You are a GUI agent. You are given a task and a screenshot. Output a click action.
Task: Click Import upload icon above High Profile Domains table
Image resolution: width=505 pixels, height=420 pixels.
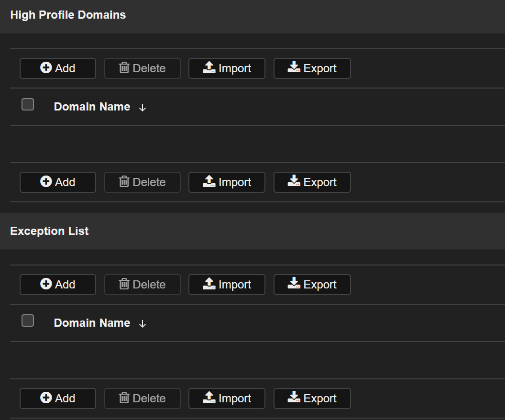[209, 68]
